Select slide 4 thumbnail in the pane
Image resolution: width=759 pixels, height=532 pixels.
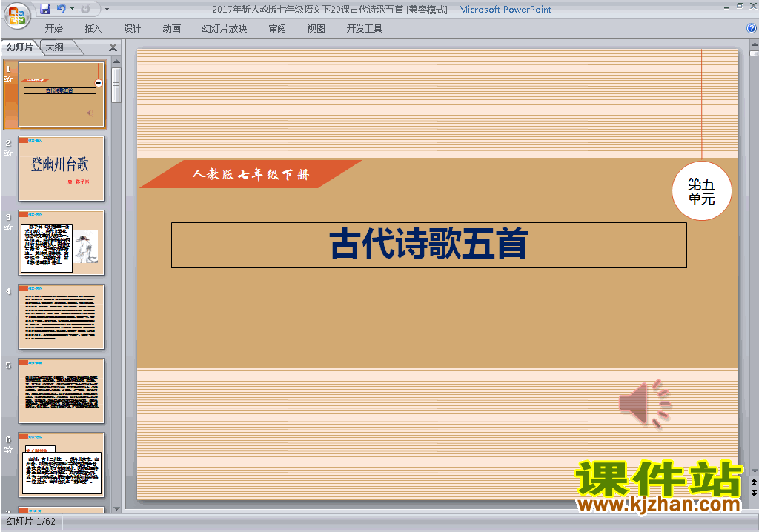click(61, 316)
